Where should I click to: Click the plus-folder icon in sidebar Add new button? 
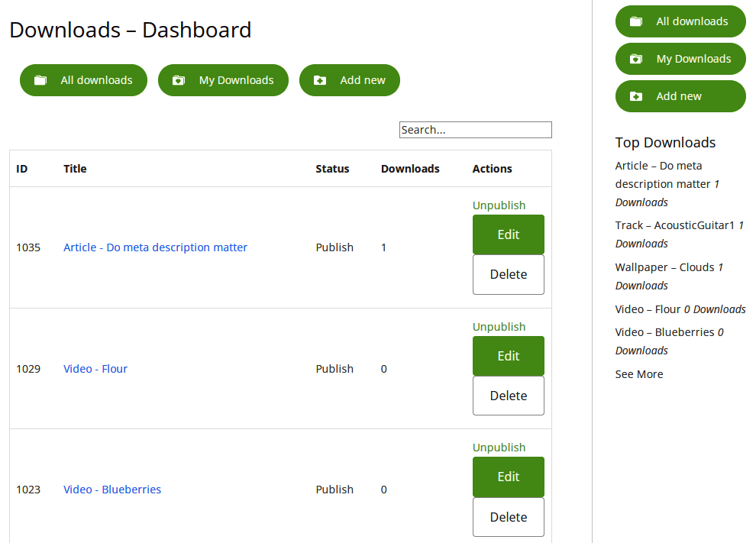[636, 96]
